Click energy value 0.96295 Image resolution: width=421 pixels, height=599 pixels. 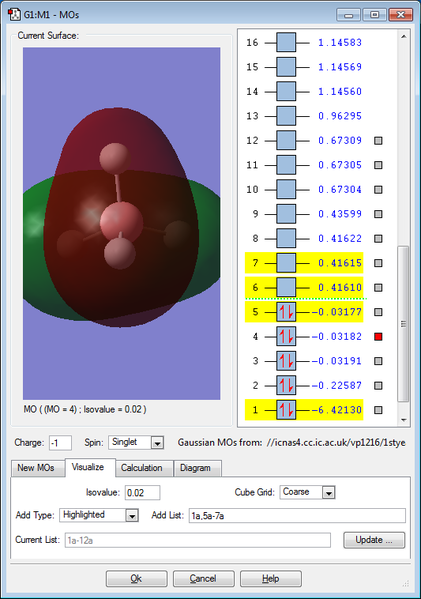[x=340, y=116]
